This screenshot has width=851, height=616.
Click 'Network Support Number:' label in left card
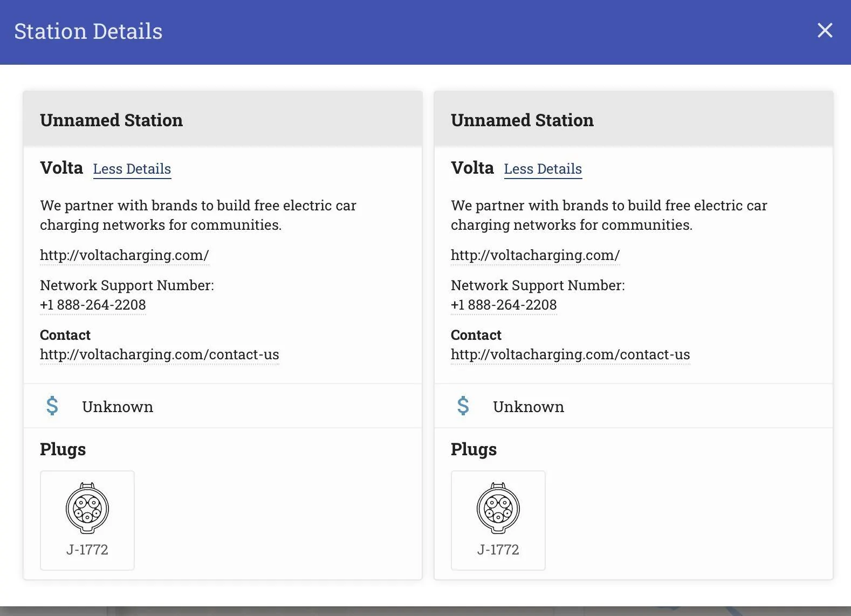pyautogui.click(x=127, y=285)
